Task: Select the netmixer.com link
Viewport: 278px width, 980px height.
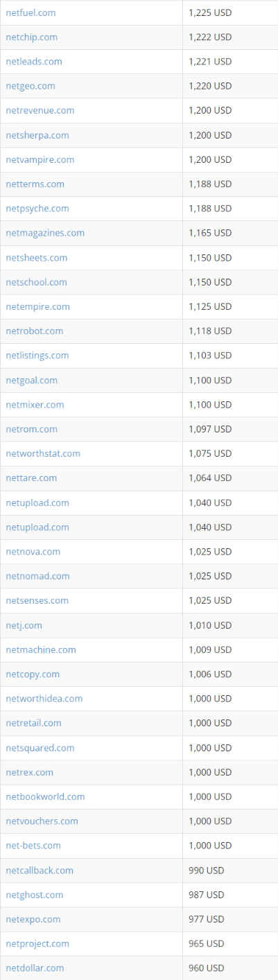Action: click(35, 404)
